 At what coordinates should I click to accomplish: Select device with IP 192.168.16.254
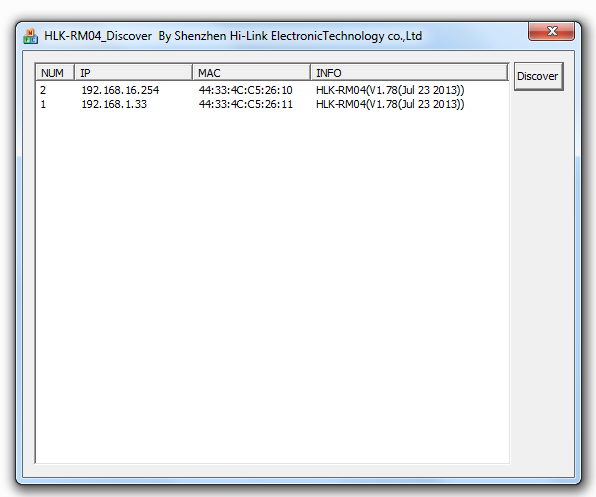[120, 90]
